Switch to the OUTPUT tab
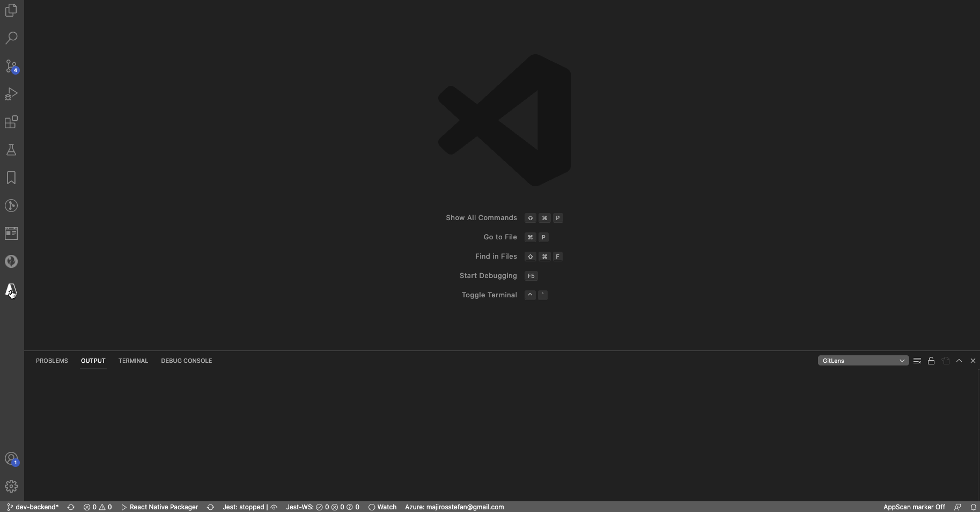The image size is (980, 512). 93,361
